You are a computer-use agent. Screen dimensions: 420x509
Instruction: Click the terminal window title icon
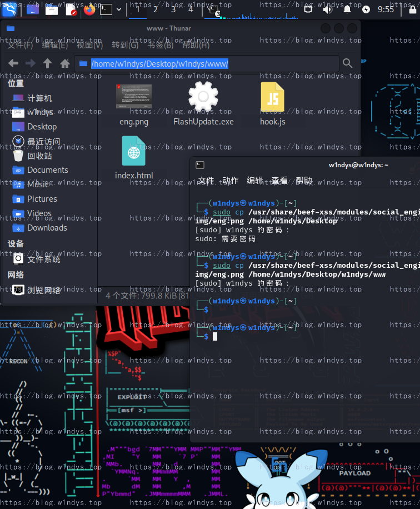pyautogui.click(x=200, y=165)
